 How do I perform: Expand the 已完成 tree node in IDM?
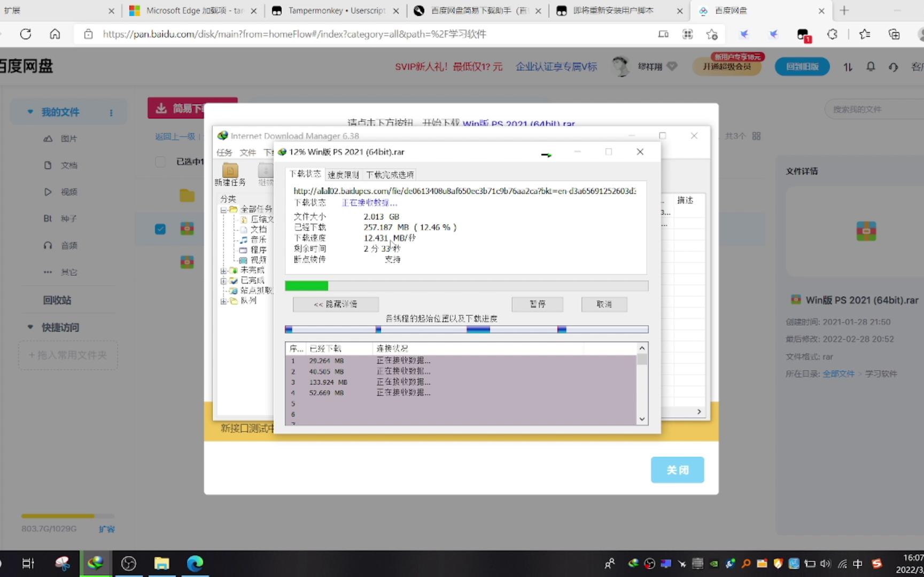223,280
